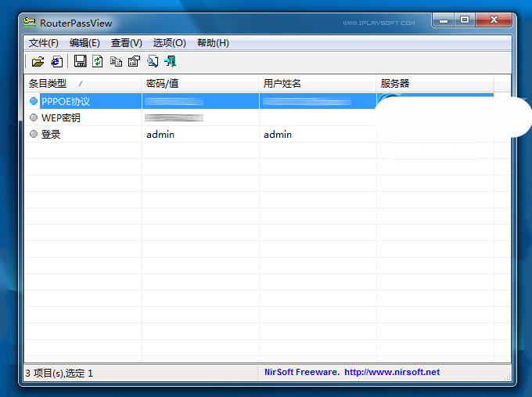Click the blurred PPPOE password value
The width and height of the screenshot is (532, 397).
tap(174, 101)
